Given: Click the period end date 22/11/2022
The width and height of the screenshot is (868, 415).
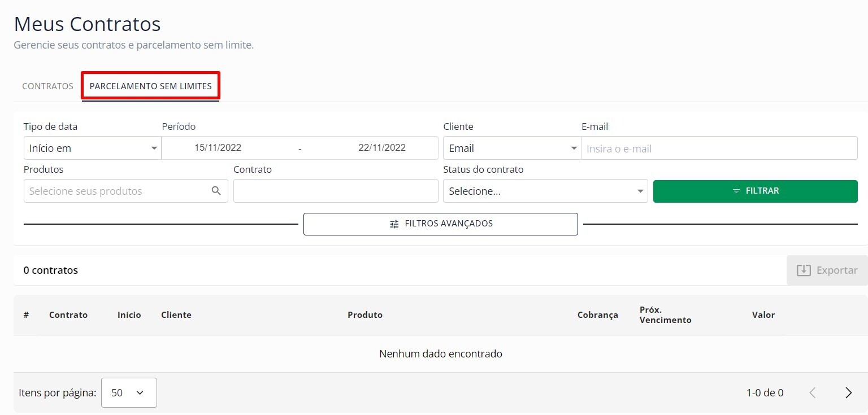Looking at the screenshot, I should pyautogui.click(x=381, y=148).
